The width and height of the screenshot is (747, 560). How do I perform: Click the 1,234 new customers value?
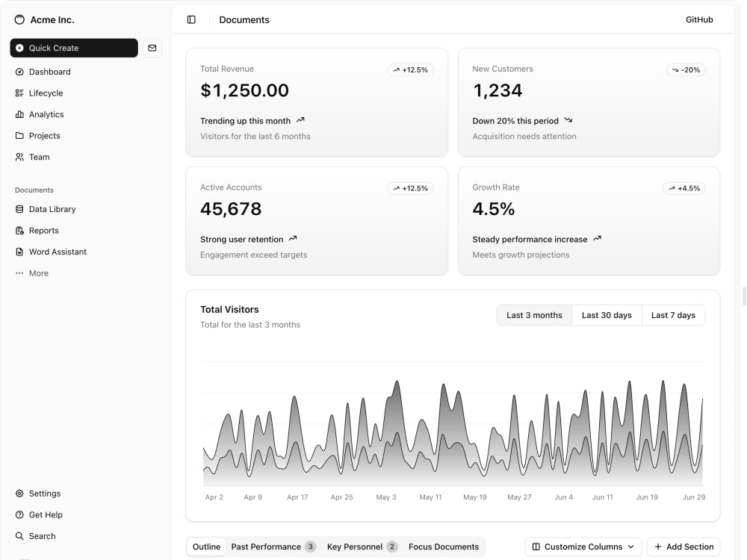pyautogui.click(x=498, y=90)
